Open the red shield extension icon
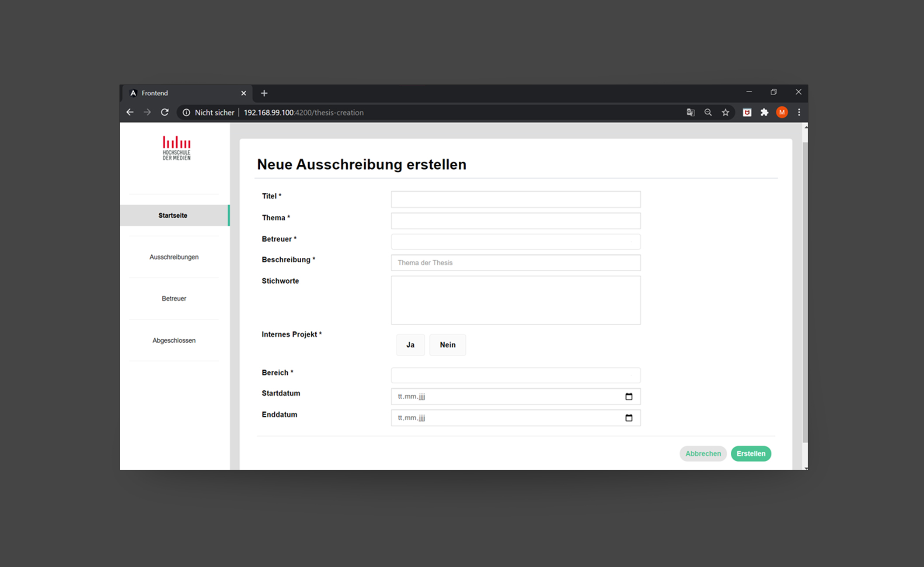Viewport: 924px width, 567px height. pos(747,112)
